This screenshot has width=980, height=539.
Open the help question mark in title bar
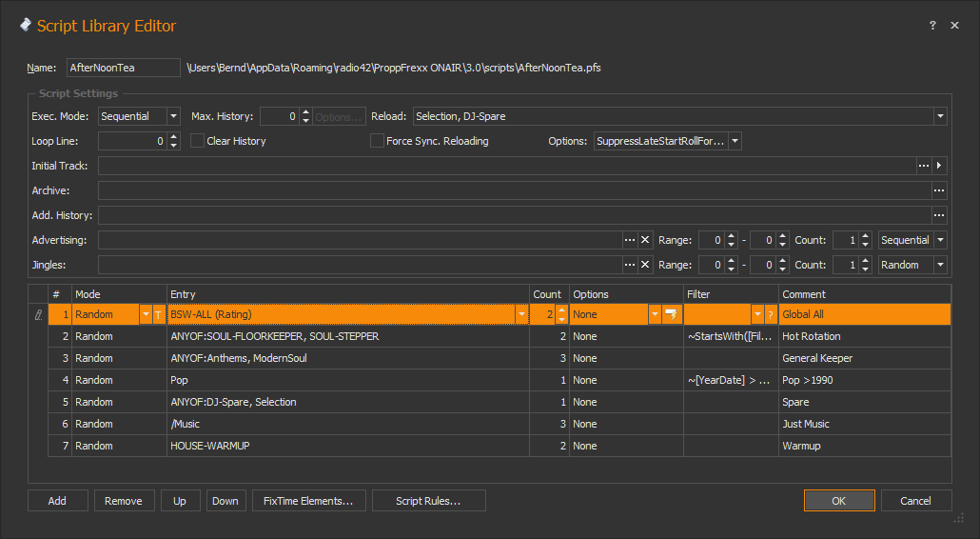(x=932, y=26)
